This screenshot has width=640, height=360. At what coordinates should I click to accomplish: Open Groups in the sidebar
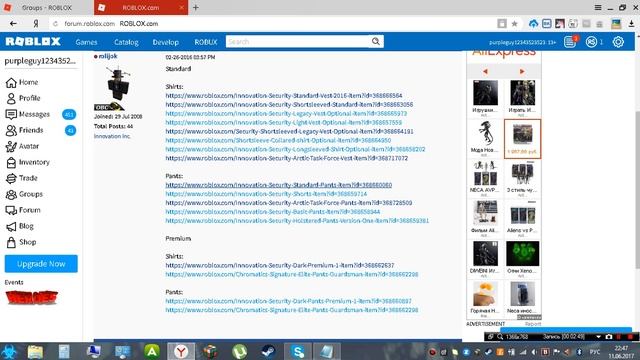(24, 194)
